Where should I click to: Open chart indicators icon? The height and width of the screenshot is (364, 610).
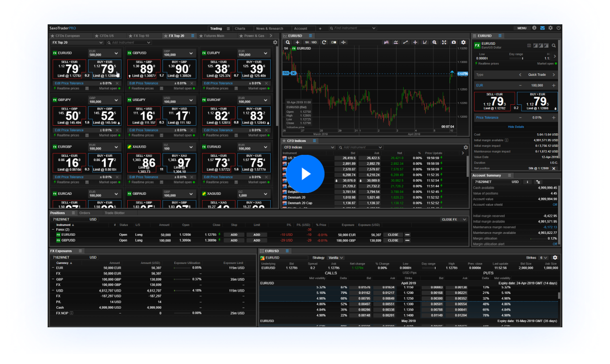tap(396, 42)
